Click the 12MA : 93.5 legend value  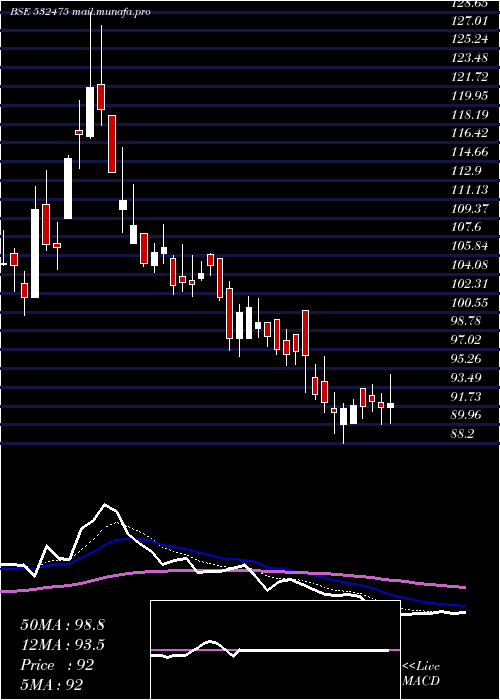coord(62,645)
